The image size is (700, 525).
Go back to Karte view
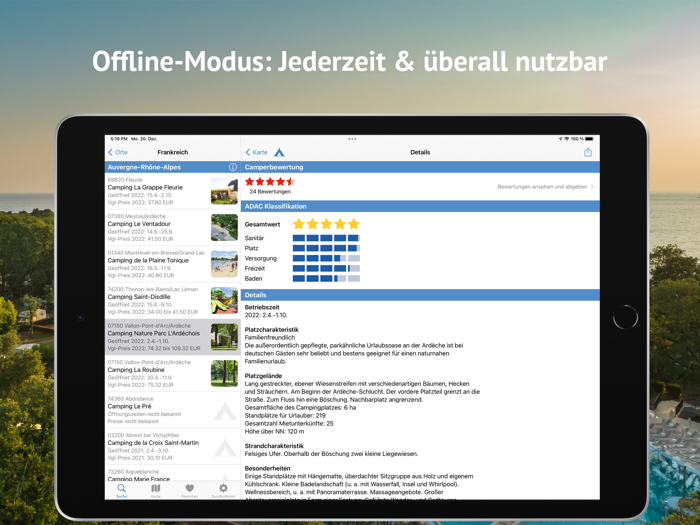(257, 152)
